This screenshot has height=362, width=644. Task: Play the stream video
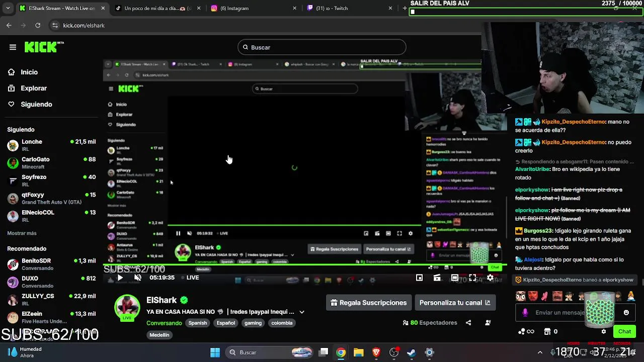[x=120, y=278]
